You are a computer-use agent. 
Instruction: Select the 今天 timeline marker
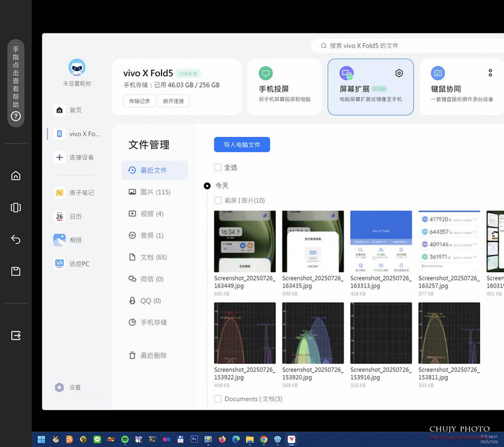tap(207, 186)
